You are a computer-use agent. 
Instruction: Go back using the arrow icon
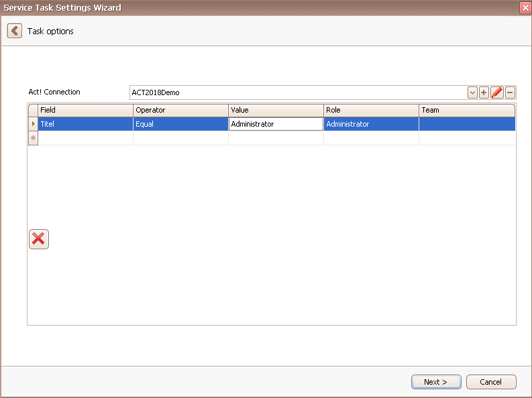click(x=15, y=31)
